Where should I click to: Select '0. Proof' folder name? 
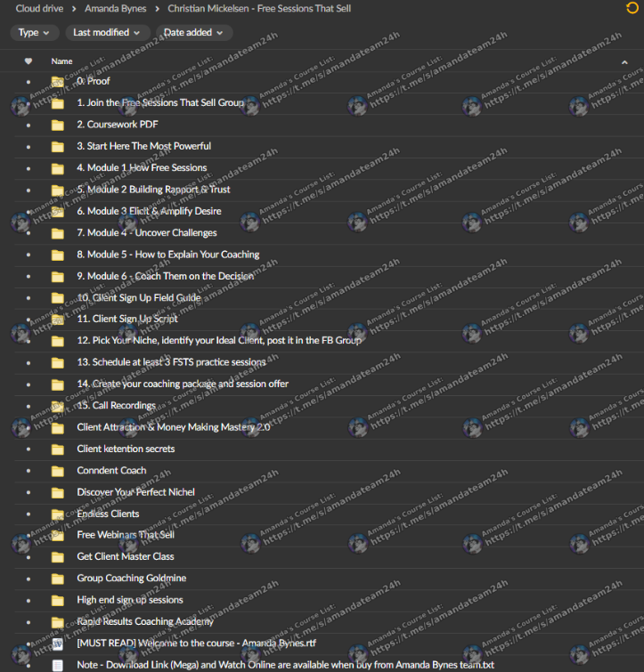point(93,81)
